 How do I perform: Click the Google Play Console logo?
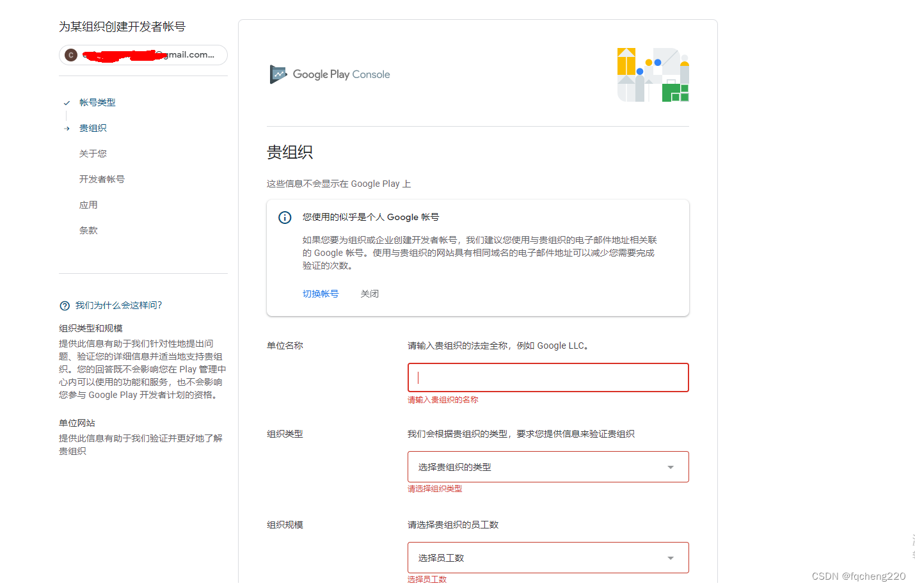[x=330, y=74]
